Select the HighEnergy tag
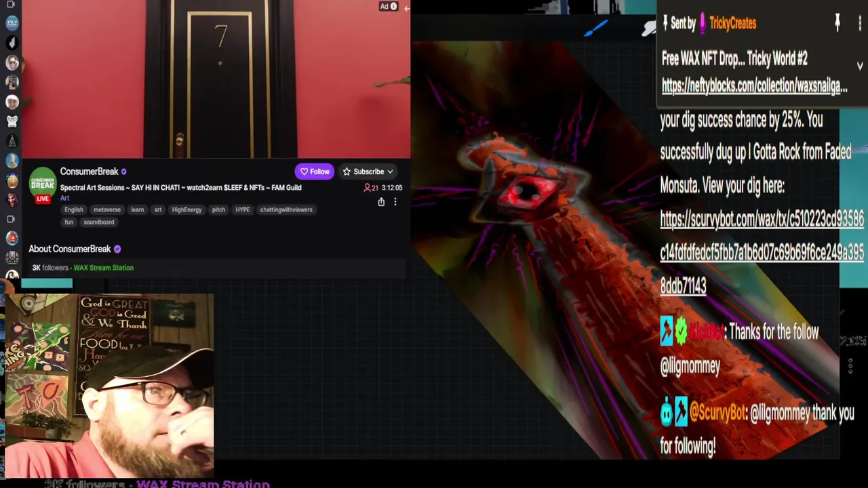 click(x=186, y=209)
